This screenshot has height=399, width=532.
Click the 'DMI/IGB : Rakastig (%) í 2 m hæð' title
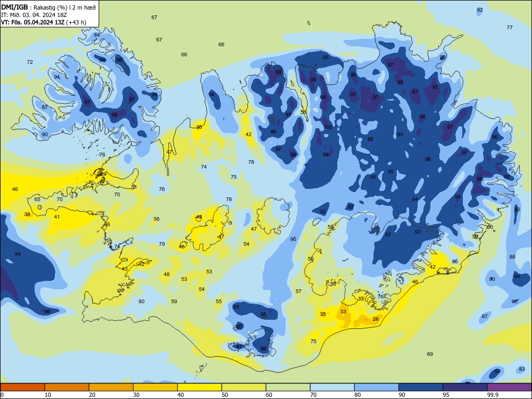[x=49, y=7]
